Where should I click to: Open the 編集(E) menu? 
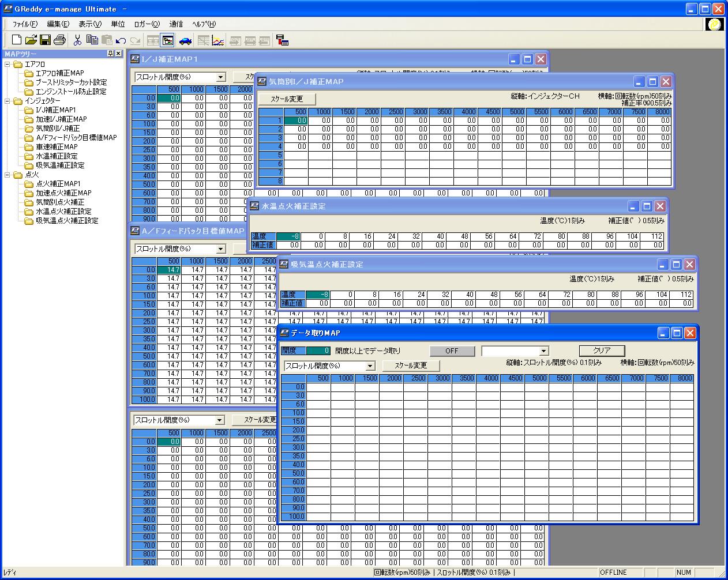[58, 24]
